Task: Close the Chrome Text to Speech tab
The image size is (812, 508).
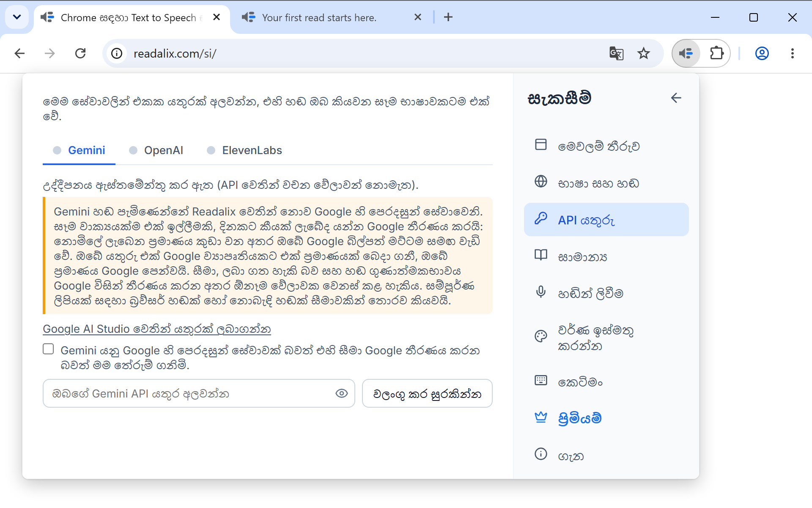Action: pos(217,17)
